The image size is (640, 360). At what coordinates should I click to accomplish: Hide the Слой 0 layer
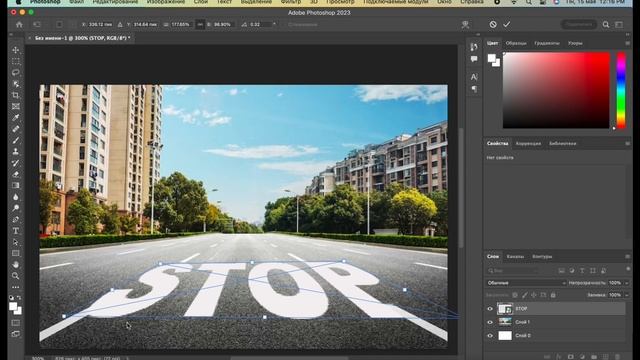pyautogui.click(x=490, y=336)
